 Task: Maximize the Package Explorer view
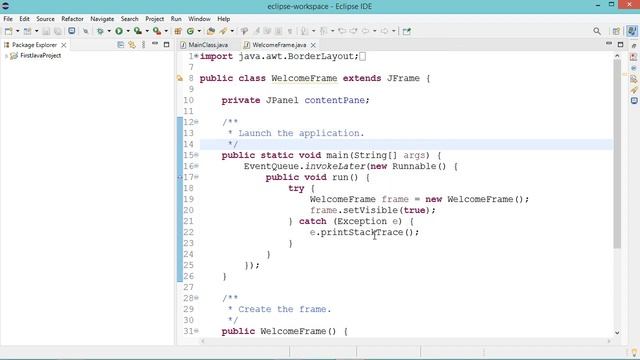click(x=166, y=44)
